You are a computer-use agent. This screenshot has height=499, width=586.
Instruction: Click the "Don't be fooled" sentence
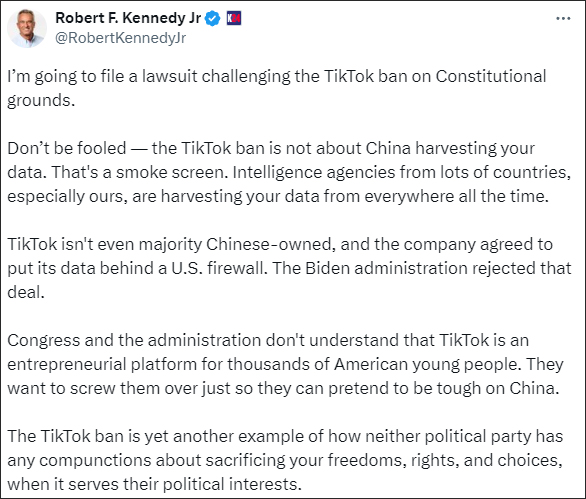pos(271,160)
